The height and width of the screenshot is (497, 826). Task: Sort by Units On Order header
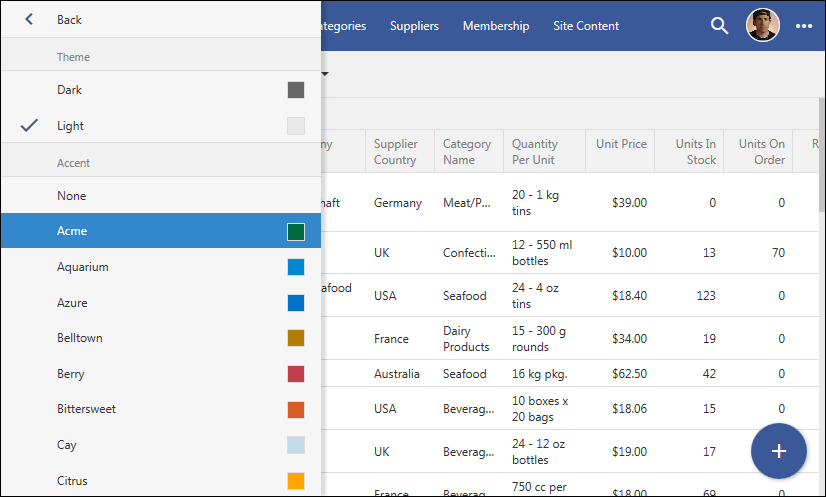[x=758, y=151]
